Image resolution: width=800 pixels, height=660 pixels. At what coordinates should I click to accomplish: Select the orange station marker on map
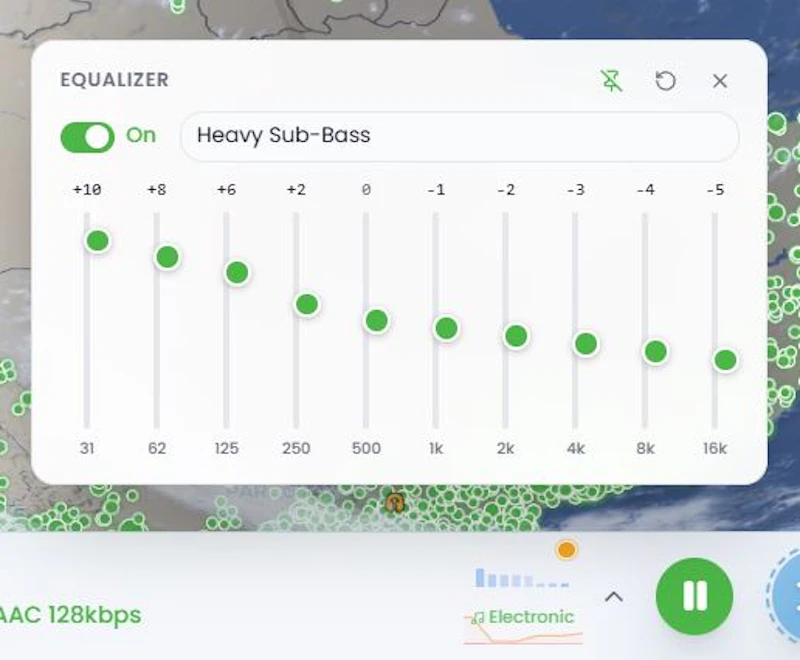coord(395,503)
